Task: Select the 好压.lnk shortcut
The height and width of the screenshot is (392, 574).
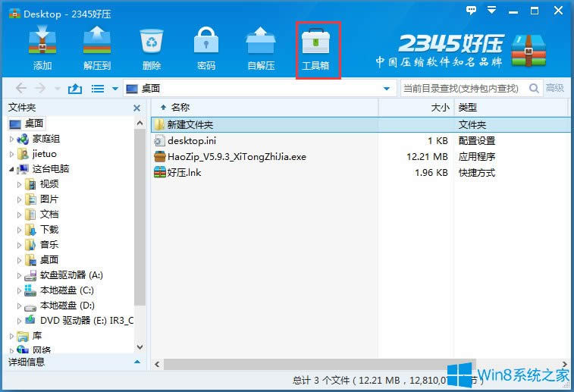Action: [184, 172]
